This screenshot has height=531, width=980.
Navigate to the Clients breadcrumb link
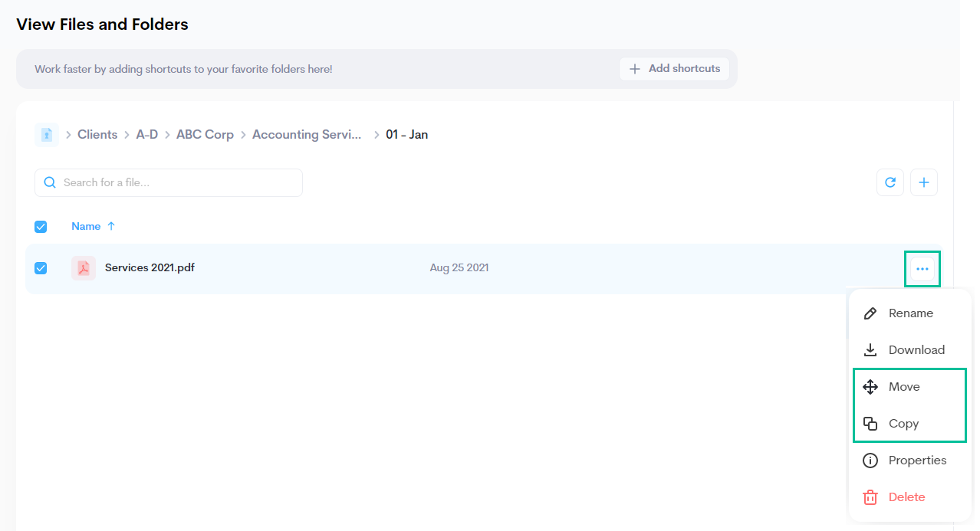click(97, 135)
